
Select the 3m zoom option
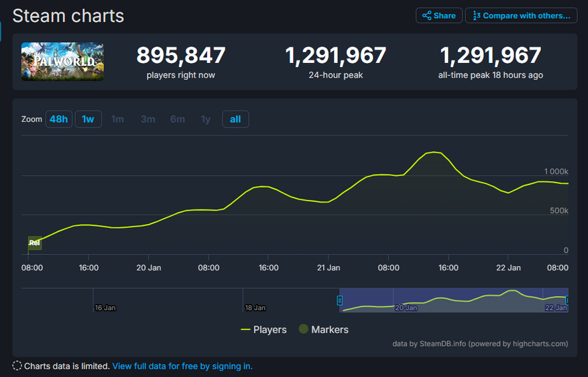[148, 119]
